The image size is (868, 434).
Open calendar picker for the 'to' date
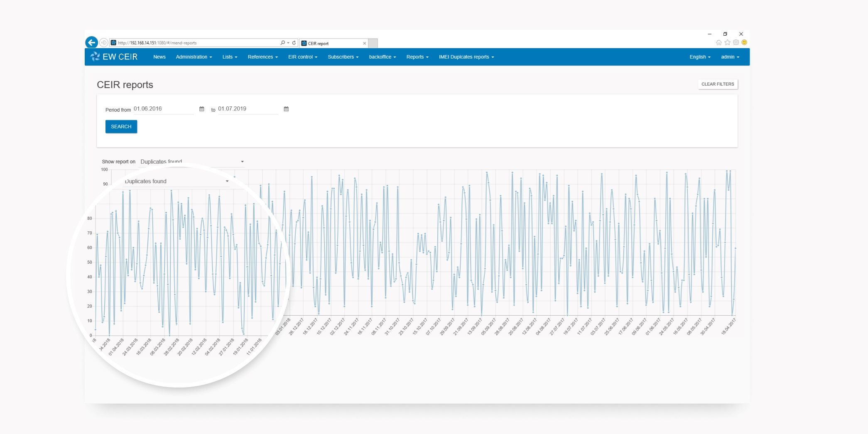point(286,109)
